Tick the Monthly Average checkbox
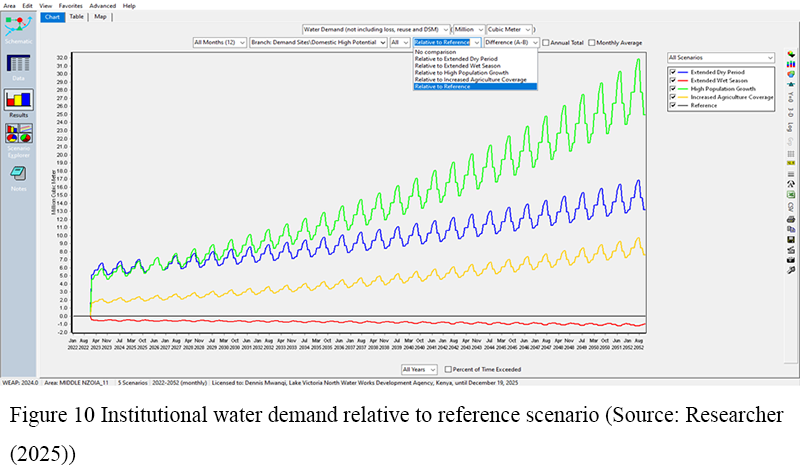Screen dimensions: 800x475 [x=593, y=43]
